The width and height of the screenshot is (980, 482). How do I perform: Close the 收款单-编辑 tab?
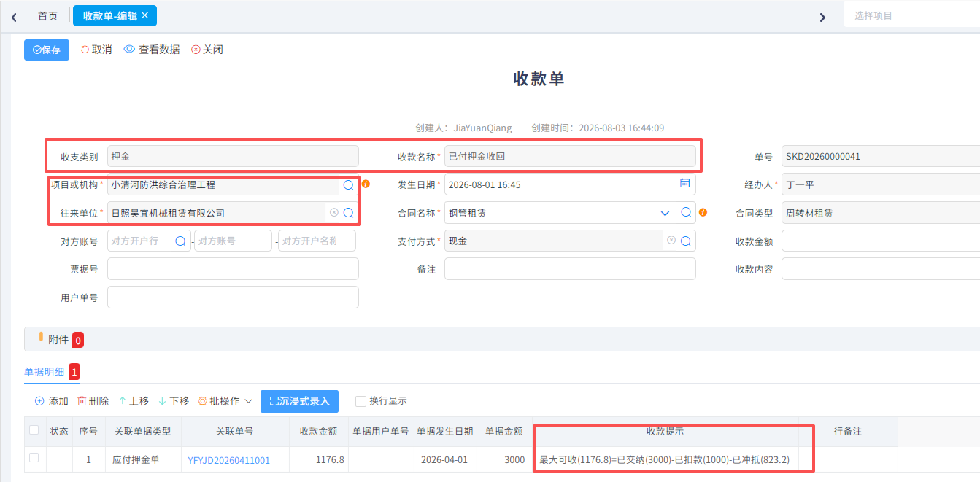point(144,15)
